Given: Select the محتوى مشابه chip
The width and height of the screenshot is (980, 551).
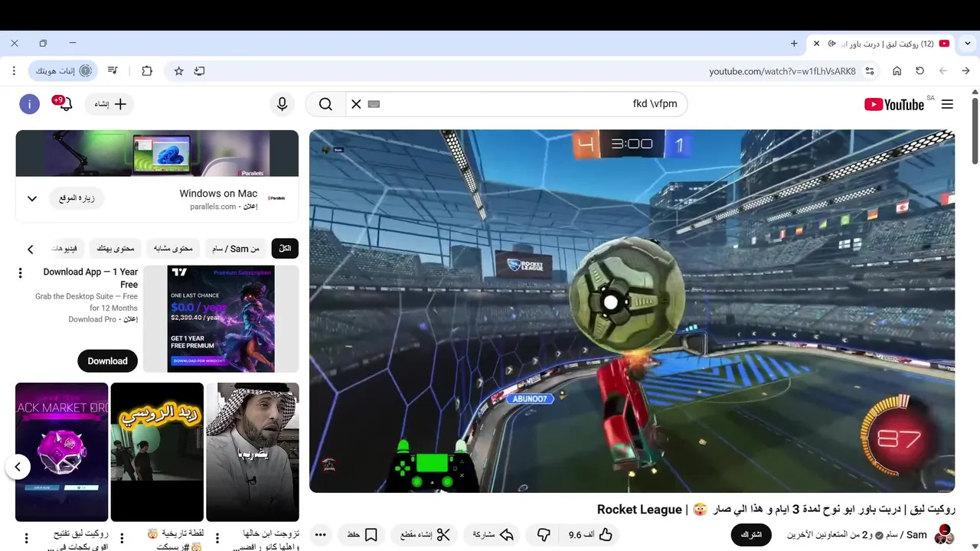Looking at the screenshot, I should pos(173,249).
